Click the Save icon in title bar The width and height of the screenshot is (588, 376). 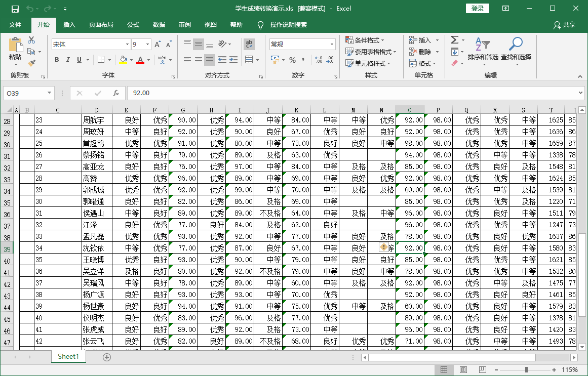click(15, 9)
